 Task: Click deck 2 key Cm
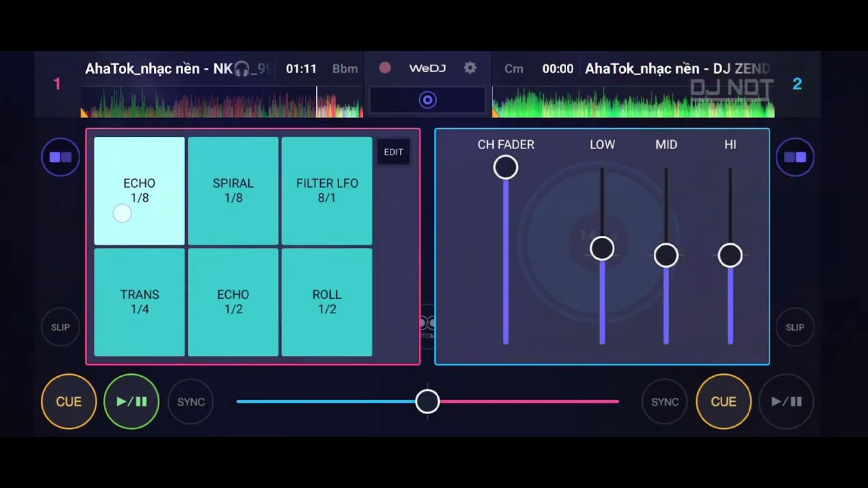[x=514, y=68]
